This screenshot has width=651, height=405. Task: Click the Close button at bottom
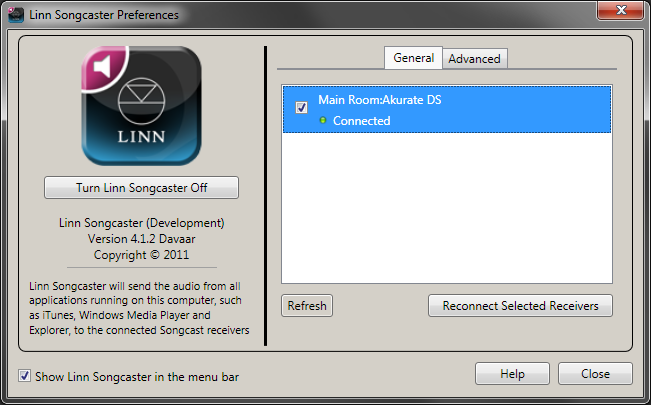coord(595,374)
